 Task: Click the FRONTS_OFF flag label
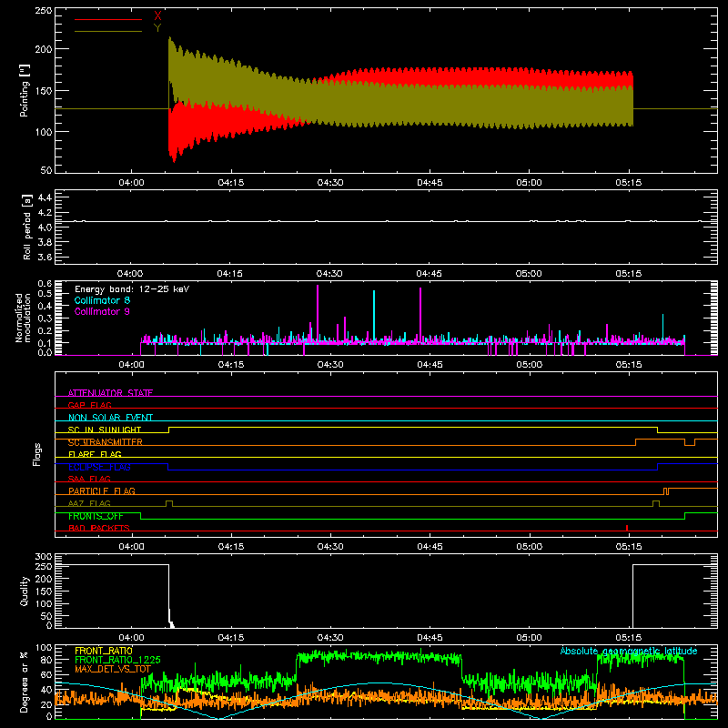tap(96, 516)
